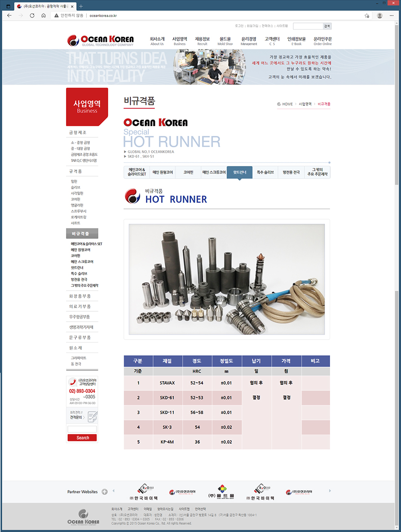The image size is (401, 532).
Task: Switch to the 특수 슬라이브 product tab
Action: 265,172
